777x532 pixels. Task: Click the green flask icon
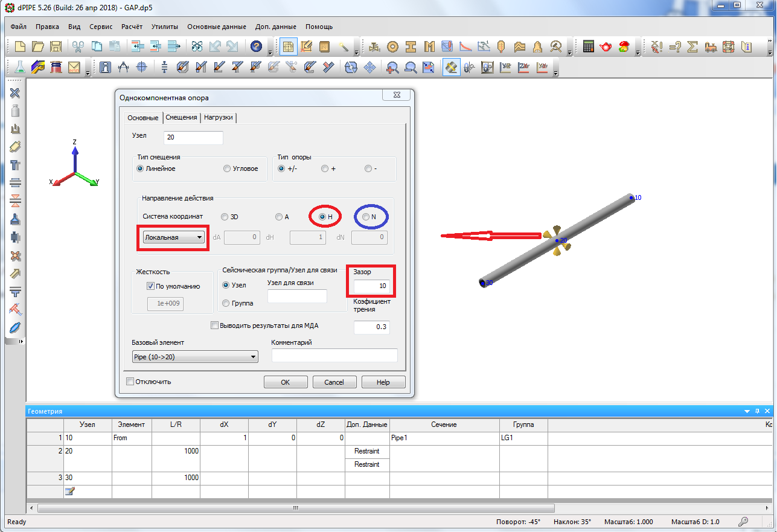pyautogui.click(x=20, y=67)
